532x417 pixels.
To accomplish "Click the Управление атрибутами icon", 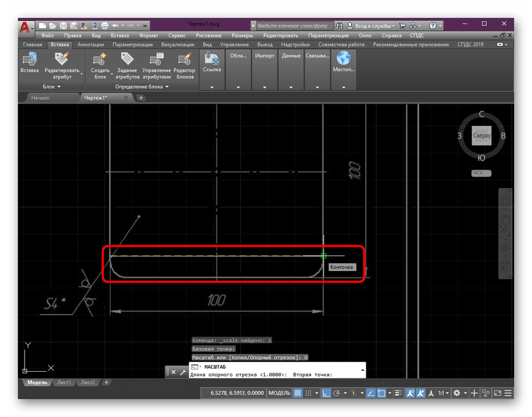I will [x=156, y=59].
